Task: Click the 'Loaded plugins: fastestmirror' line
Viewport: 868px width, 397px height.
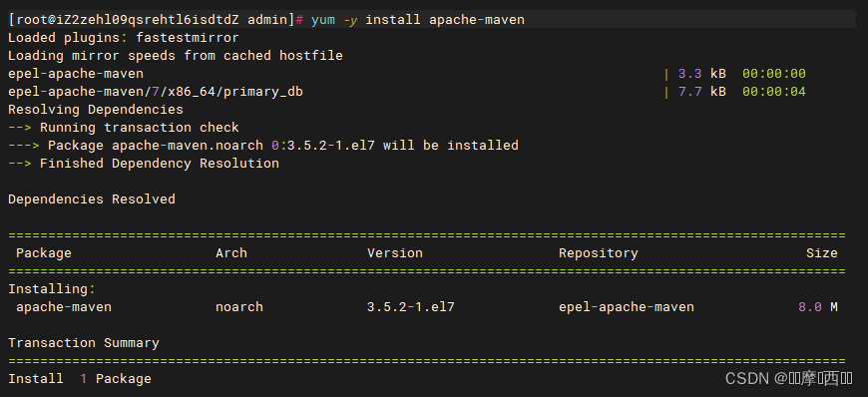Action: pyautogui.click(x=124, y=38)
